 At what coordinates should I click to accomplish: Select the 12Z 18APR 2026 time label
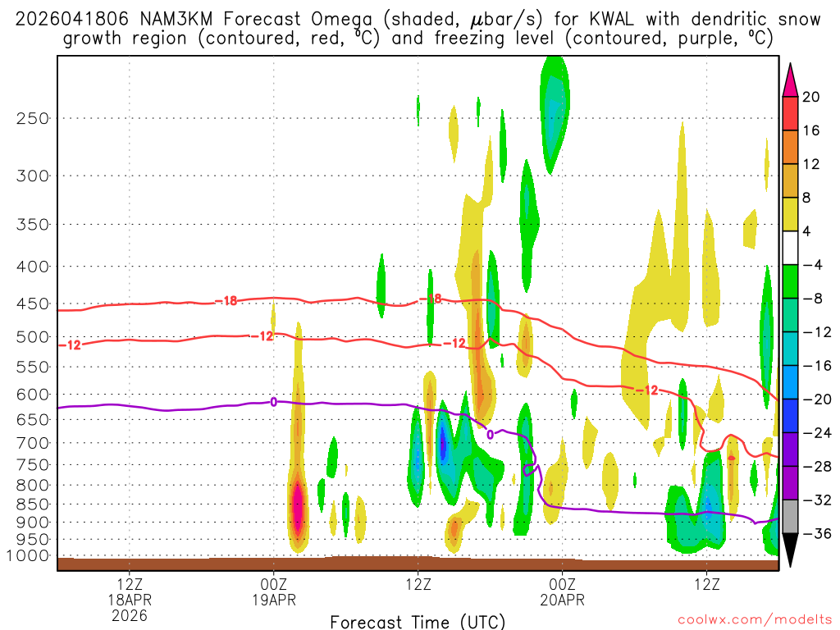[x=130, y=599]
